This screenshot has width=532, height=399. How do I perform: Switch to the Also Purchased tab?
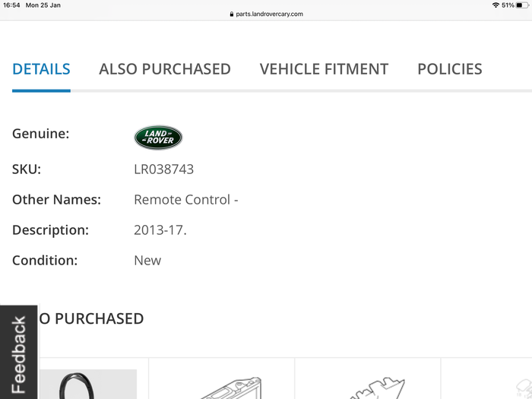165,69
